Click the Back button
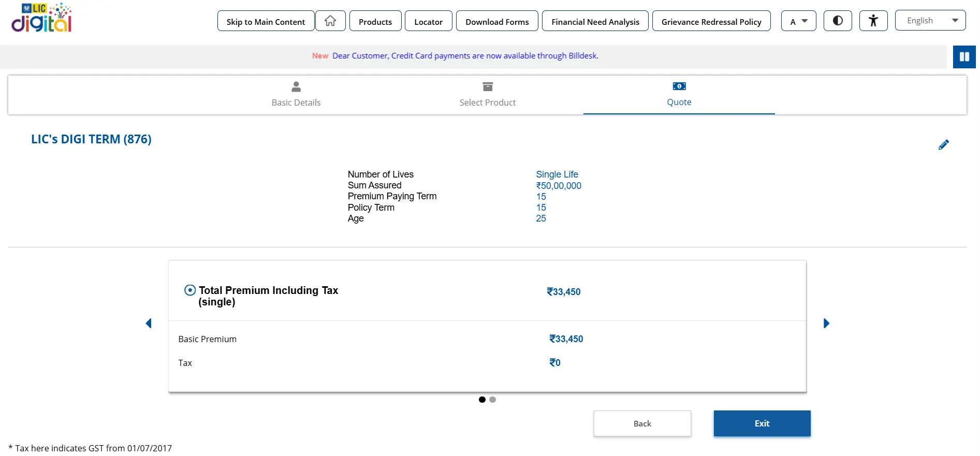The width and height of the screenshot is (980, 456). tap(642, 423)
